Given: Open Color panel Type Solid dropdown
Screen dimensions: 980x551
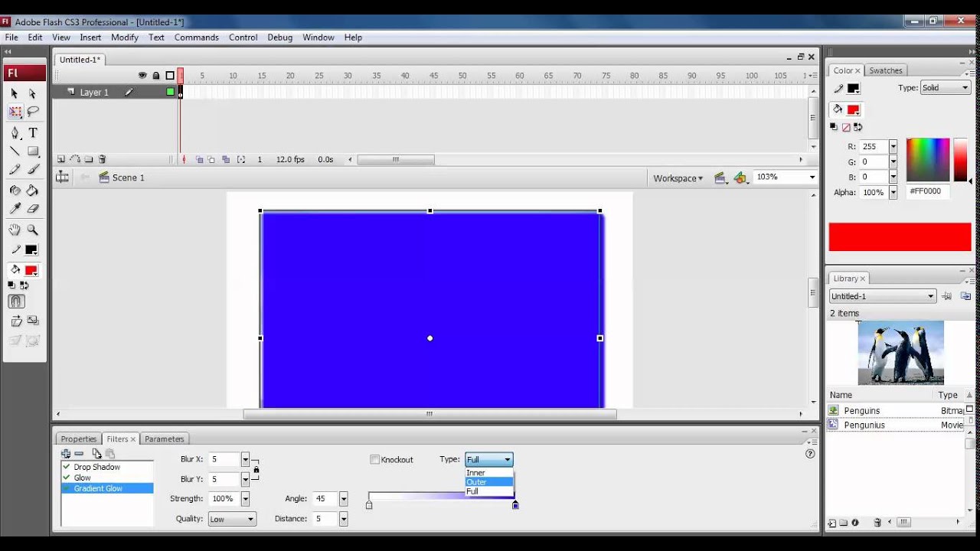Looking at the screenshot, I should click(946, 88).
